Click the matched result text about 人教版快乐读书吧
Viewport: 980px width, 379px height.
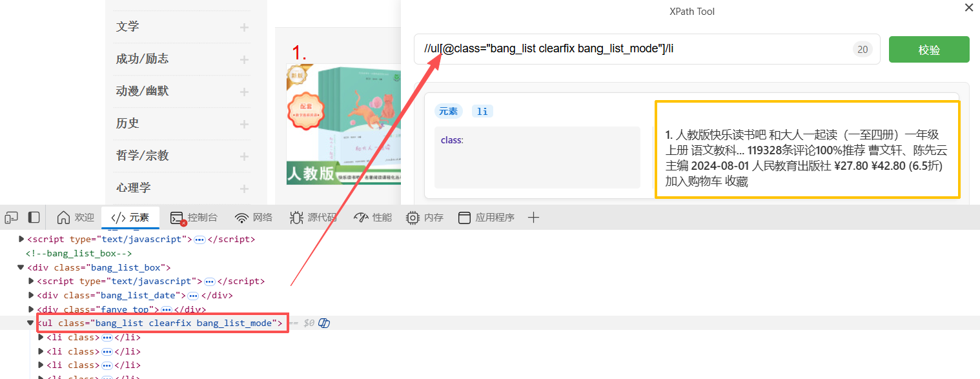pyautogui.click(x=807, y=158)
